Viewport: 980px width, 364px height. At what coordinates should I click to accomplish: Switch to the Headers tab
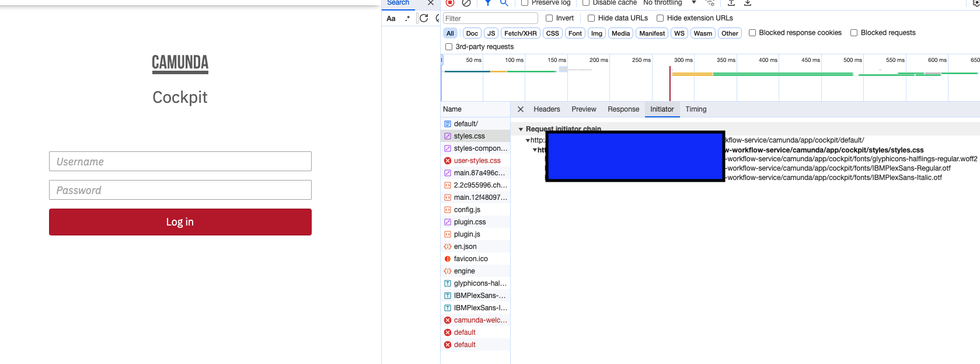547,109
